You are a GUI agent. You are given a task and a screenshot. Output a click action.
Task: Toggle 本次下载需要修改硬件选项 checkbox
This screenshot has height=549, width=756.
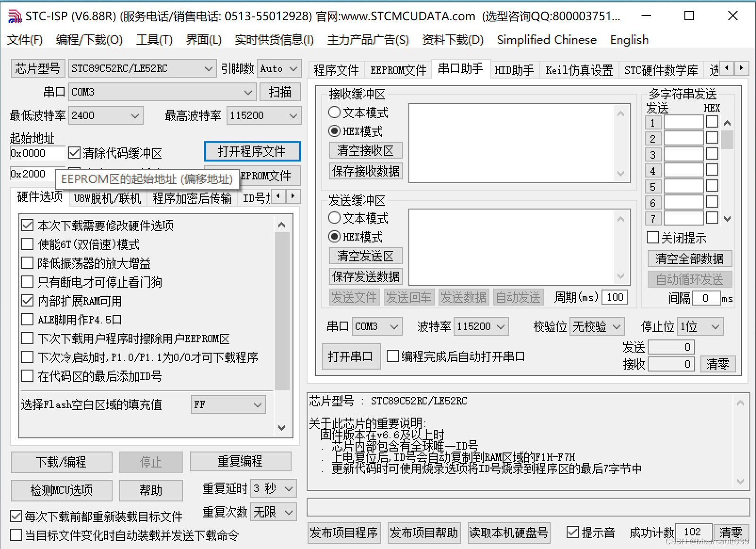point(27,226)
